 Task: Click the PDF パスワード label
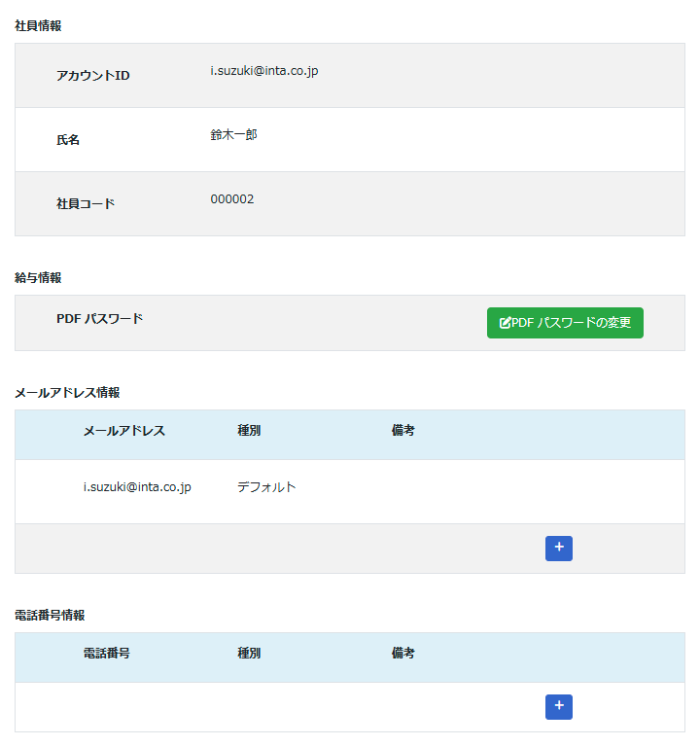pos(99,319)
